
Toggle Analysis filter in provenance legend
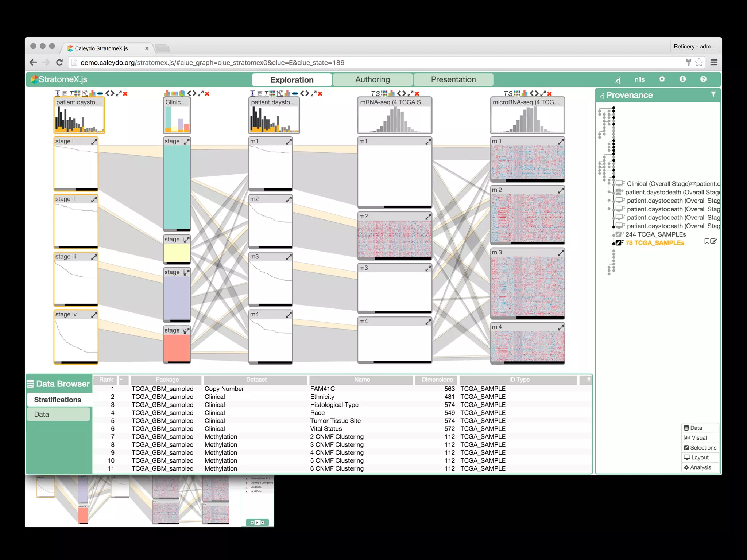(700, 467)
